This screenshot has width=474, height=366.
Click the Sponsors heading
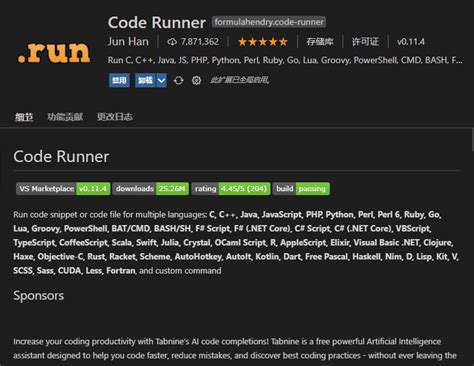39,296
